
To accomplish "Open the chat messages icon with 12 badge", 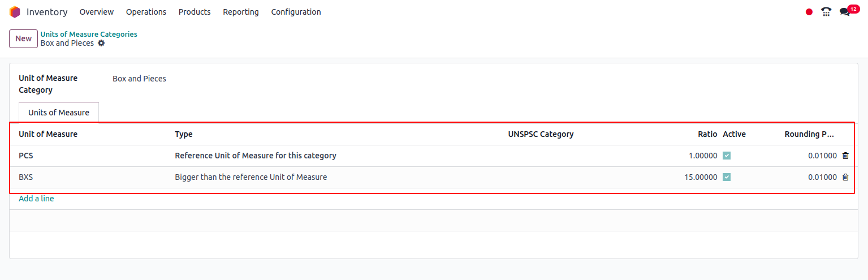I will point(849,11).
